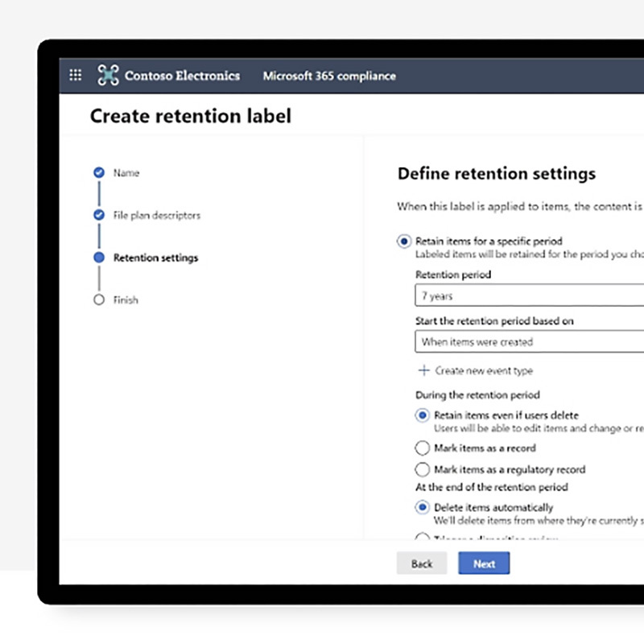Viewport: 644px width, 644px height.
Task: Select Mark items as a regulatory record
Action: 422,469
